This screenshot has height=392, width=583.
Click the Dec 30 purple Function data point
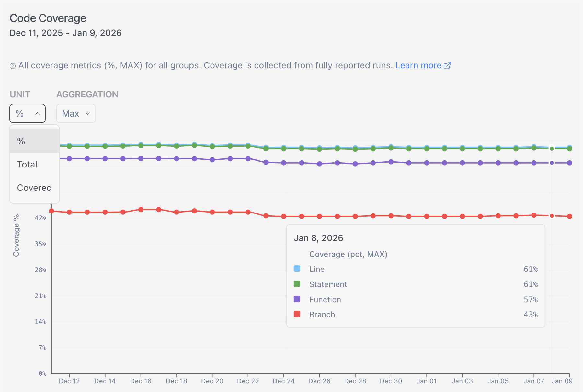coord(391,162)
